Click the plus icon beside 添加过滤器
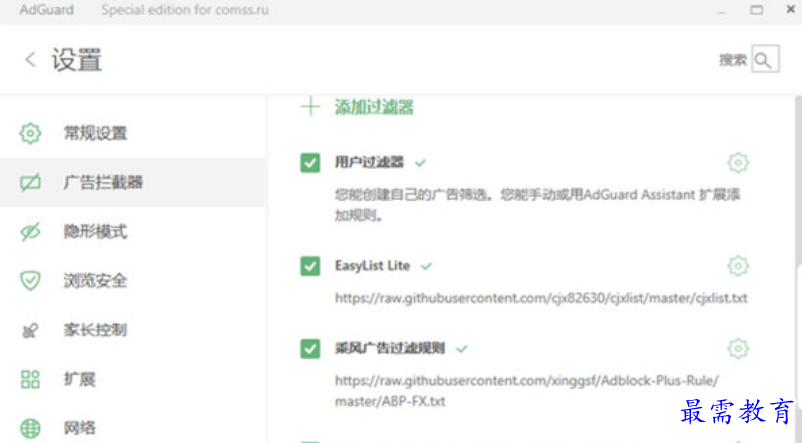Image resolution: width=802 pixels, height=443 pixels. tap(310, 107)
